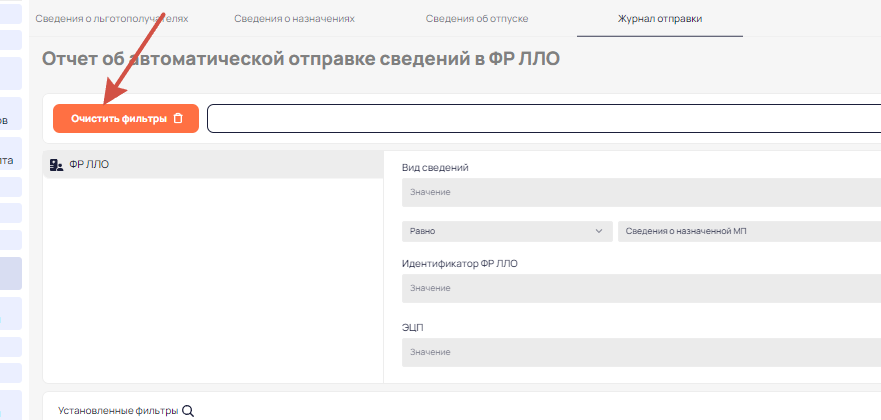The height and width of the screenshot is (420, 881).
Task: Open Сведения о назначенной МП dropdown
Action: click(750, 231)
